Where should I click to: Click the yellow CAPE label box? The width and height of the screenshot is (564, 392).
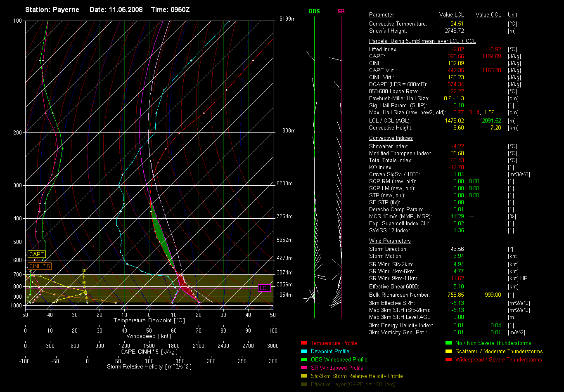(36, 255)
